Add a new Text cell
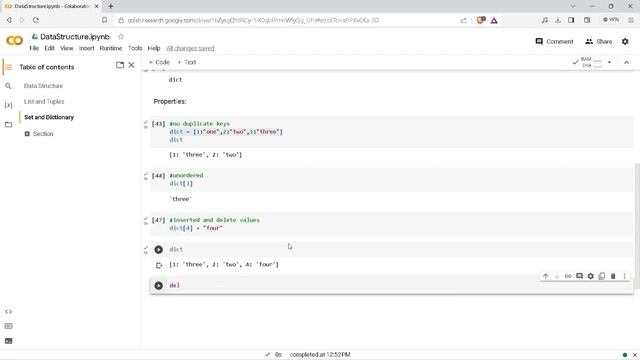The height and width of the screenshot is (360, 640). coord(187,62)
